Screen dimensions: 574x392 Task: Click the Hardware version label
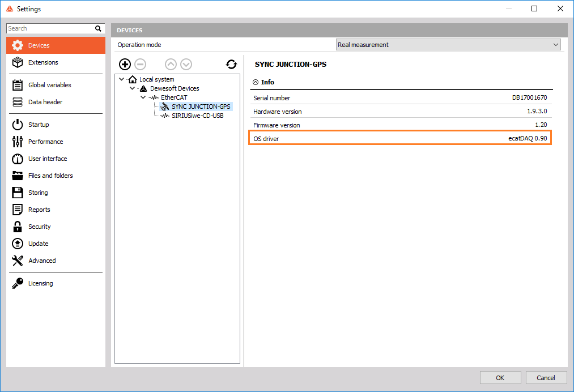[x=278, y=112]
